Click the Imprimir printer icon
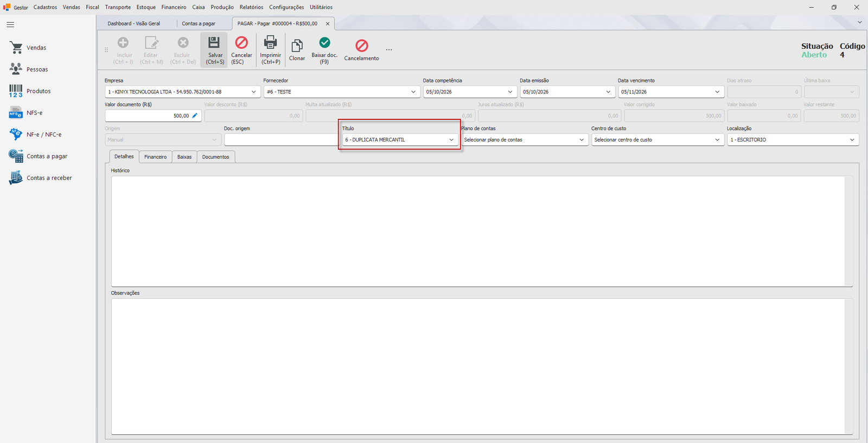This screenshot has height=443, width=868. (x=270, y=42)
